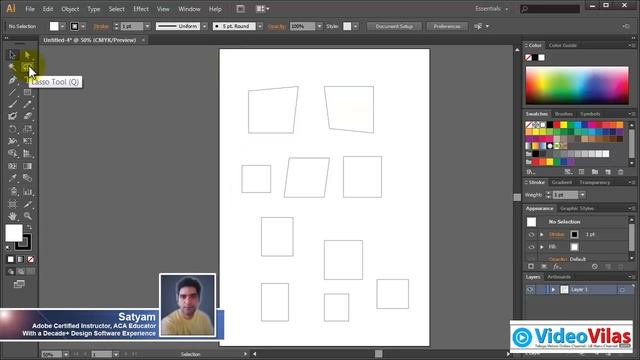
Task: Select the Slice tool
Action: click(27, 204)
